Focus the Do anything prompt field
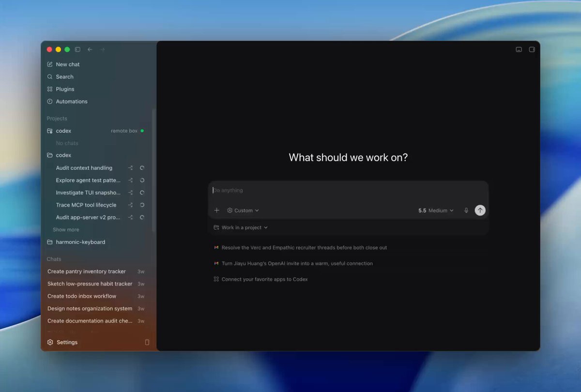 click(348, 191)
